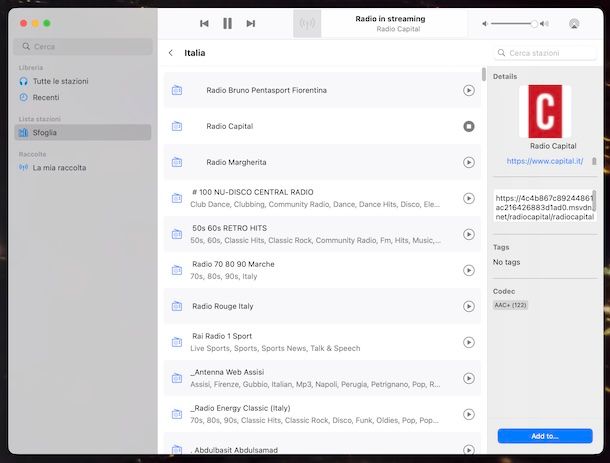610x463 pixels.
Task: Click the streaming antenna icon
Action: point(307,23)
